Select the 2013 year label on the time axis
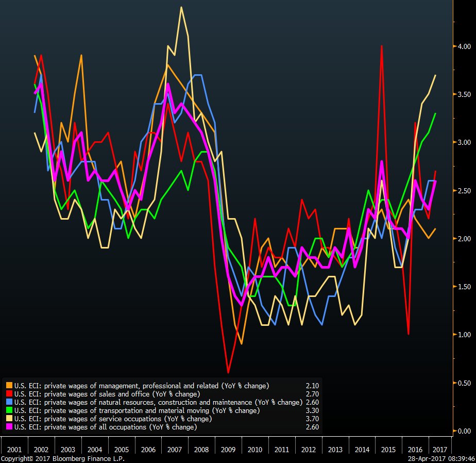 coord(335,449)
